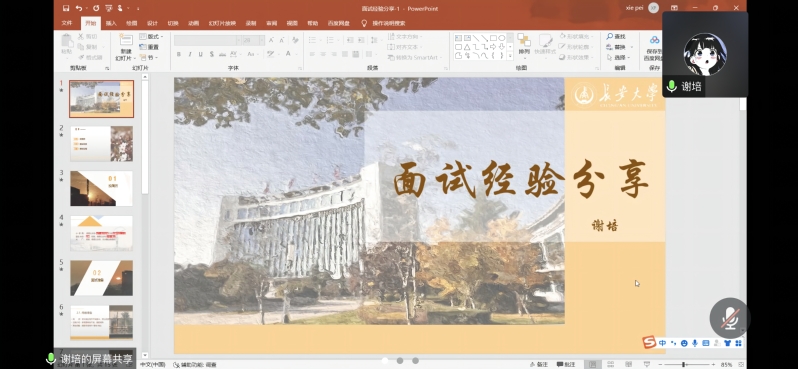The width and height of the screenshot is (798, 369).
Task: Click the Undo arrow icon
Action: pyautogui.click(x=78, y=8)
